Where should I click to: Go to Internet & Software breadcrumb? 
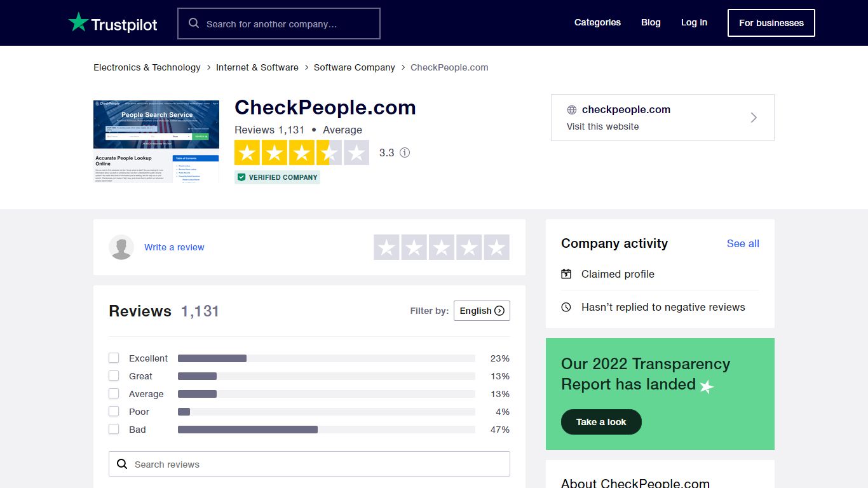click(257, 67)
